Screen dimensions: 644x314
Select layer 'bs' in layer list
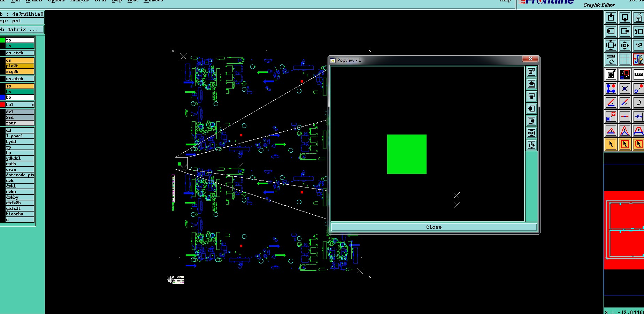(20, 92)
